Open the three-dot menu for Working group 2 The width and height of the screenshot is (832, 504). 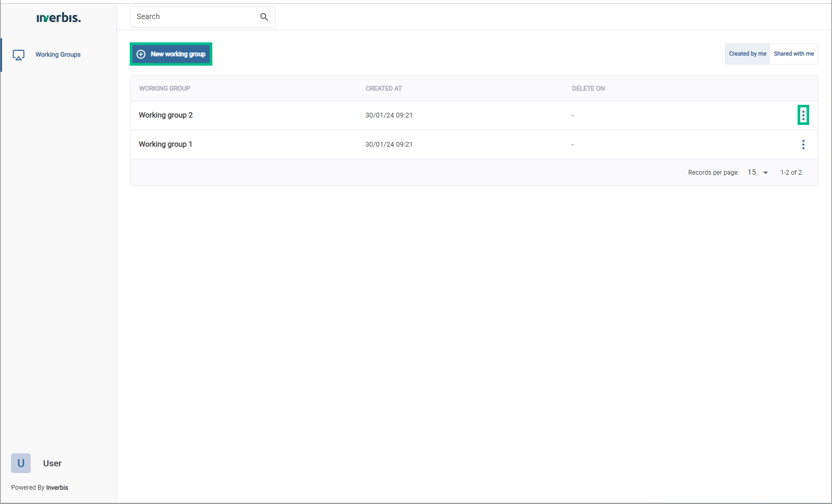[803, 115]
